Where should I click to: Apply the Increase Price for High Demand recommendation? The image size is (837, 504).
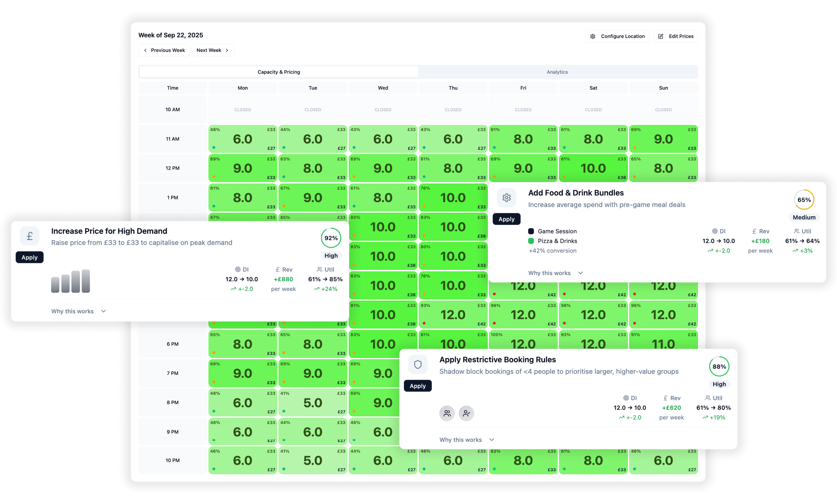29,257
